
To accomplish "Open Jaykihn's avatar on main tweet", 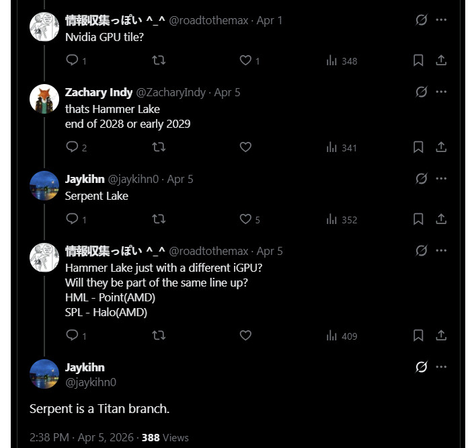I will (44, 373).
